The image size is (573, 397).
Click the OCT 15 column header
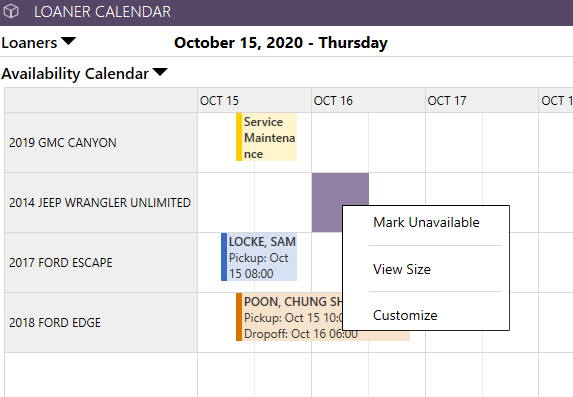pyautogui.click(x=254, y=100)
